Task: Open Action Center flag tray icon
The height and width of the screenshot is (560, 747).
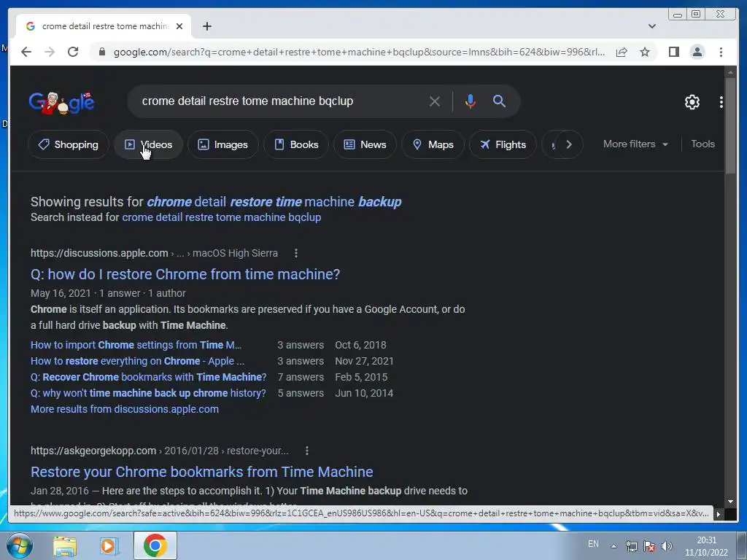Action: pos(649,546)
